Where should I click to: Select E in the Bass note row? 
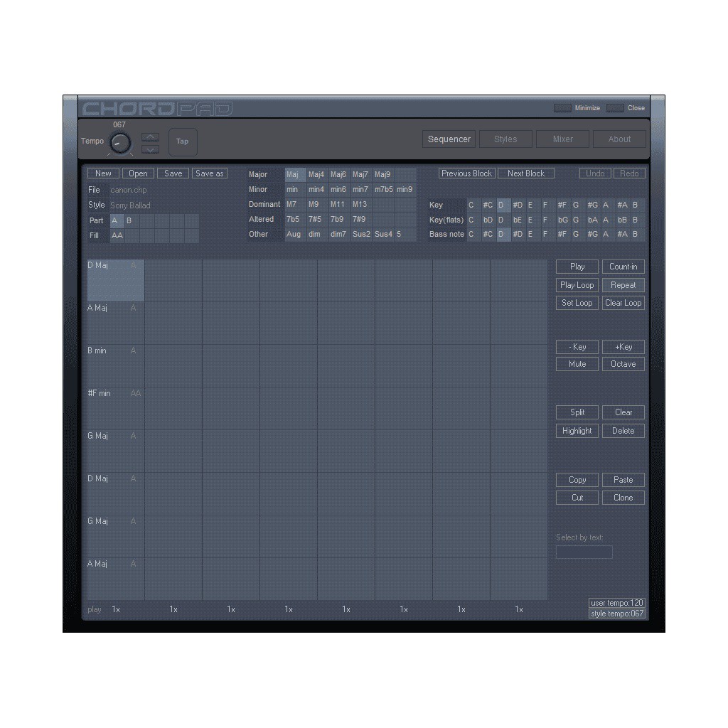(533, 234)
